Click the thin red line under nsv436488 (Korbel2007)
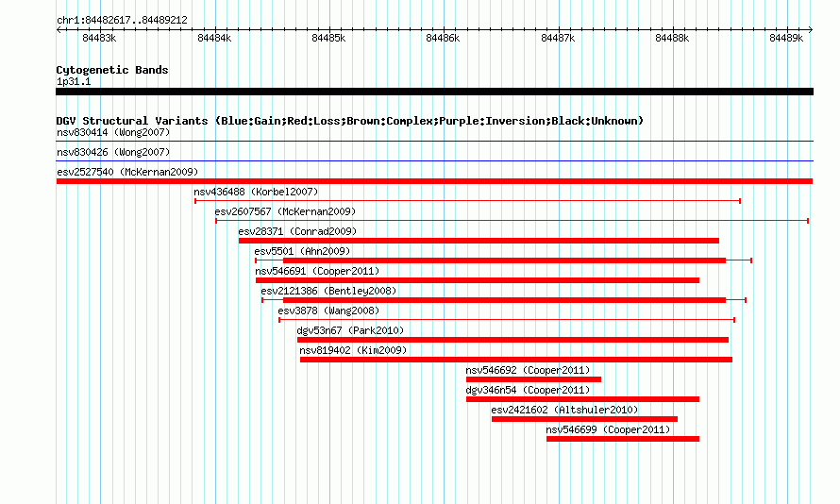 click(468, 201)
